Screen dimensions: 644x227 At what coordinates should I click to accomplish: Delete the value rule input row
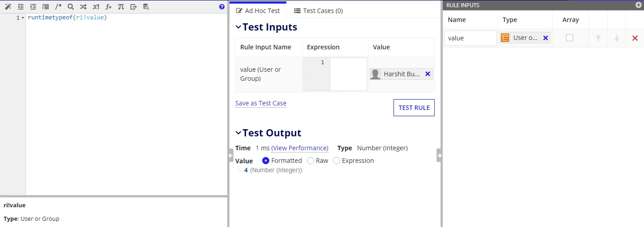coord(635,38)
